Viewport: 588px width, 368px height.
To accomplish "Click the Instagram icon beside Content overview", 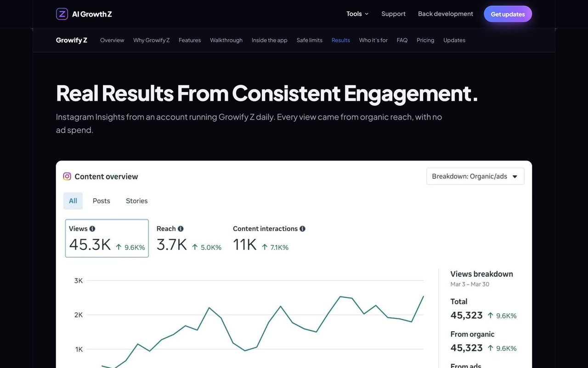I will pos(67,176).
